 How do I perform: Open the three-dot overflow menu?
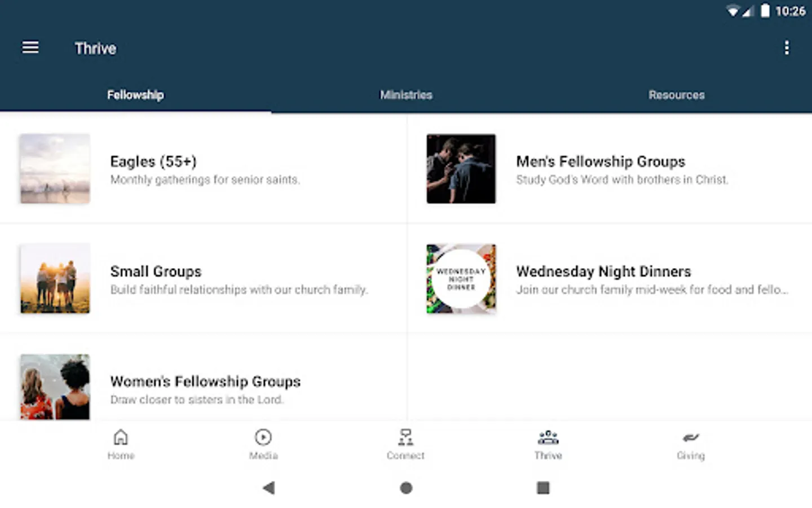pos(787,47)
